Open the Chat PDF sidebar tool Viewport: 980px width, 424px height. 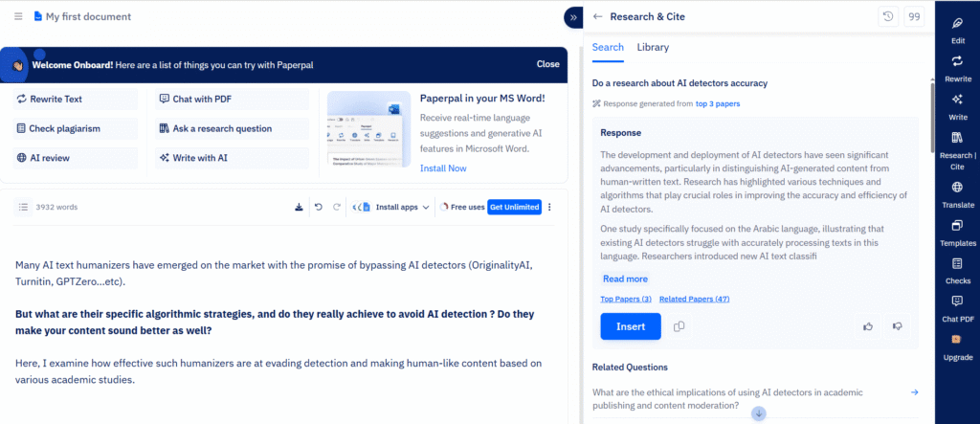click(x=957, y=307)
